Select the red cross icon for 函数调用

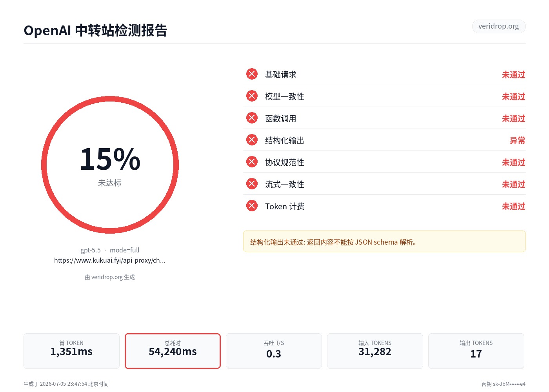click(x=252, y=118)
